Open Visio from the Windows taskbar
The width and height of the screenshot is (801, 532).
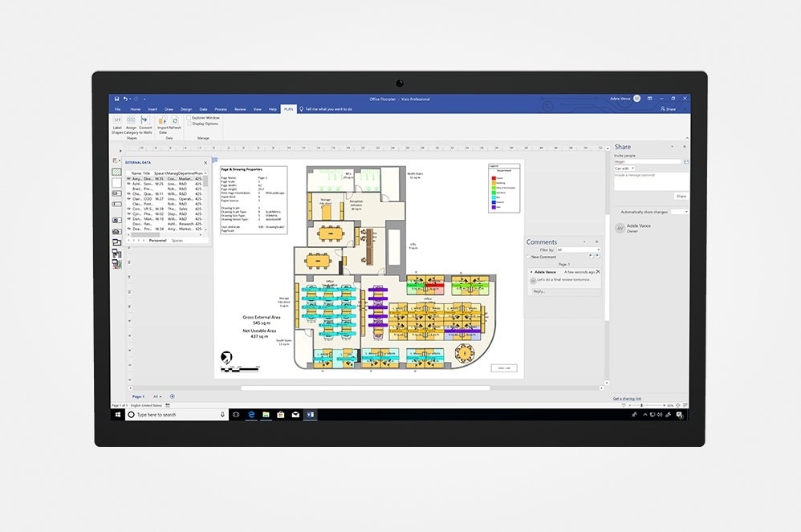pyautogui.click(x=311, y=414)
